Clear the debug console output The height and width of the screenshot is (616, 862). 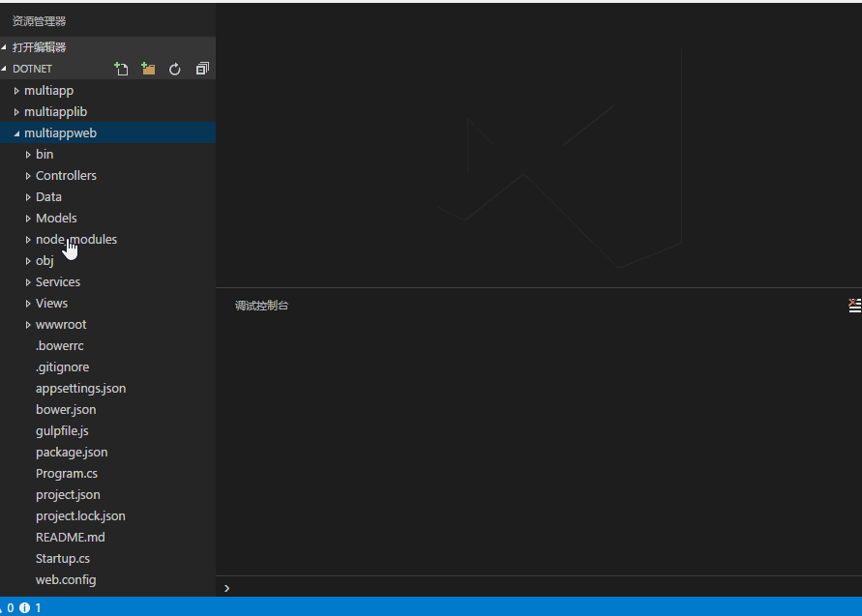tap(854, 306)
